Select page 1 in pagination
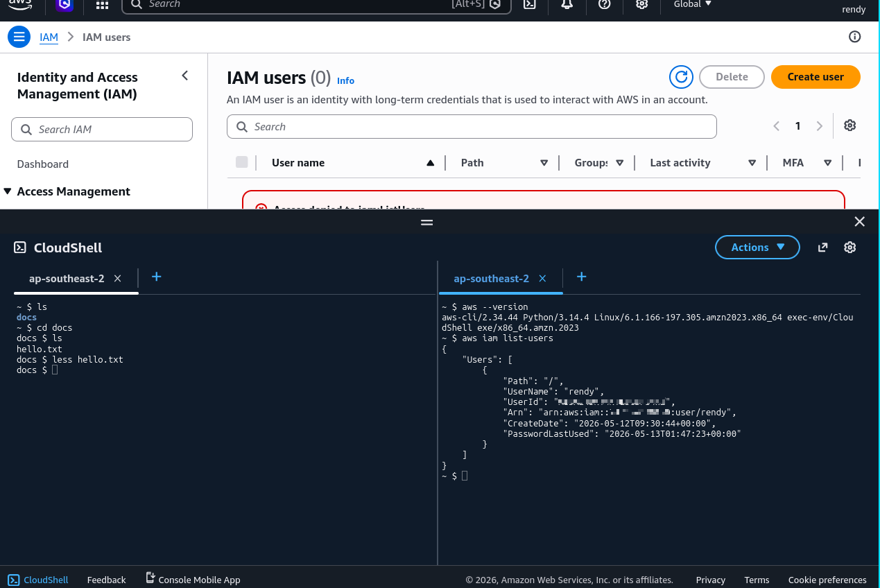Screen dimensions: 880x588 coord(798,126)
